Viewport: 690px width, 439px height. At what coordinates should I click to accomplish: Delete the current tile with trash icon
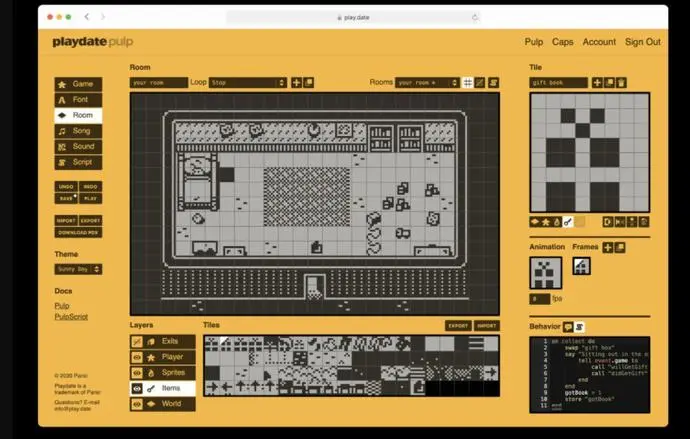pyautogui.click(x=621, y=83)
